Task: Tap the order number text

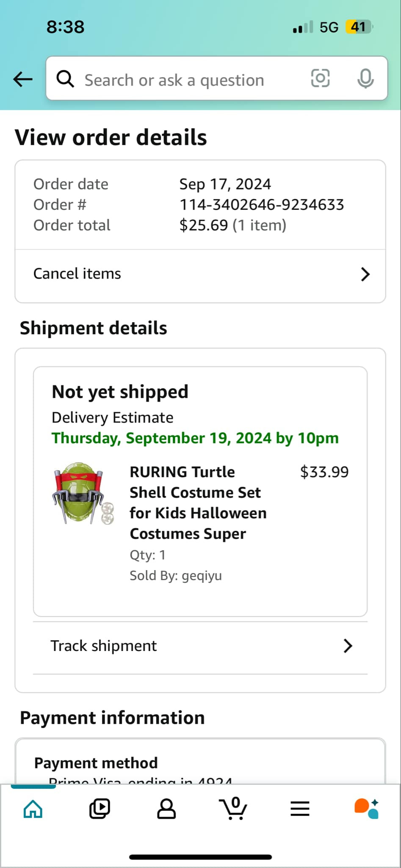Action: click(x=261, y=205)
